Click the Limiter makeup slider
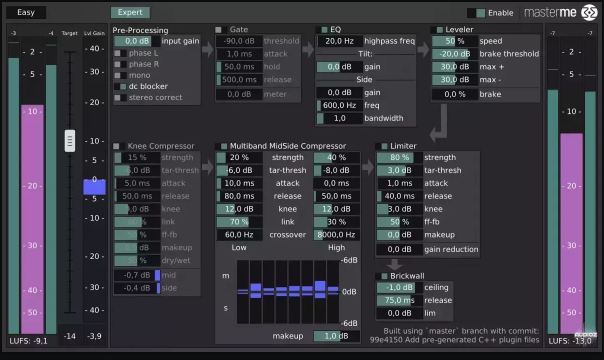604x360 pixels. (399, 235)
